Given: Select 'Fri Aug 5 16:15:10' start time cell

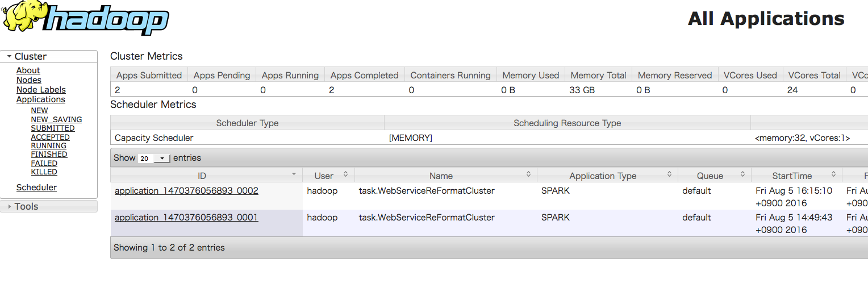Looking at the screenshot, I should click(x=796, y=197).
